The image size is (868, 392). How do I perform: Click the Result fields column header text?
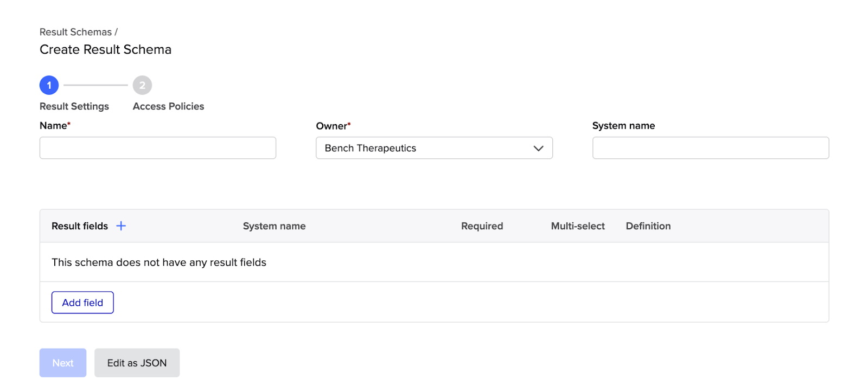pyautogui.click(x=80, y=226)
